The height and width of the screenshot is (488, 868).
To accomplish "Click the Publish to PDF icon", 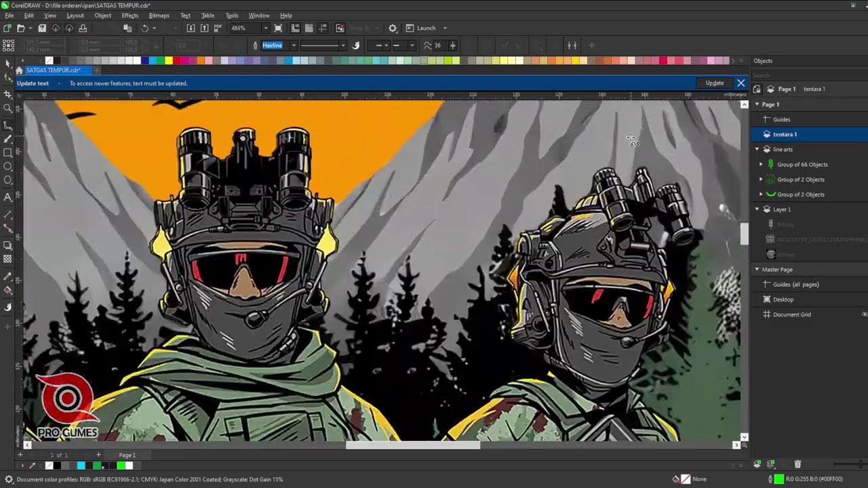I will point(218,28).
